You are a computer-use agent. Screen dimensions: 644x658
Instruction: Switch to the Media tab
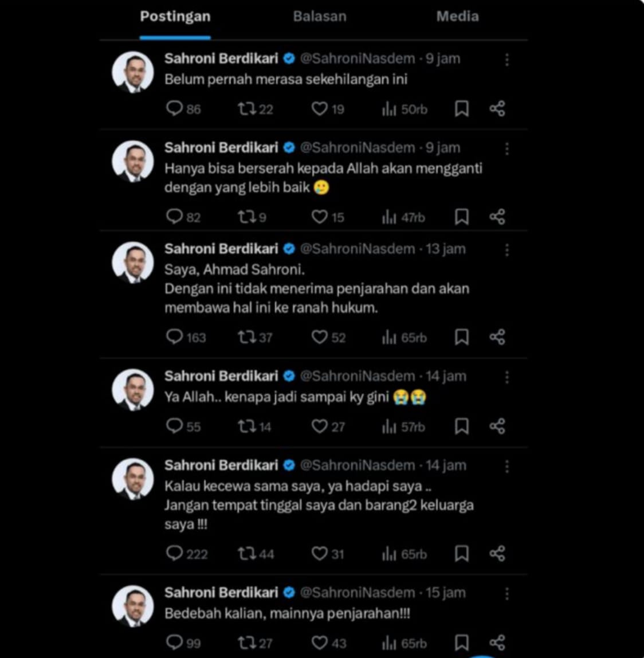tap(457, 17)
